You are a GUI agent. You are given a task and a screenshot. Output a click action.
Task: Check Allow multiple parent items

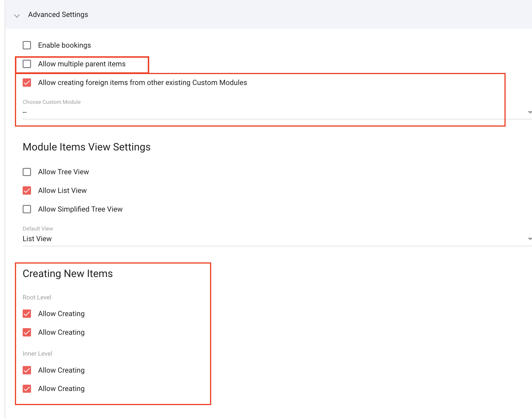pyautogui.click(x=27, y=64)
